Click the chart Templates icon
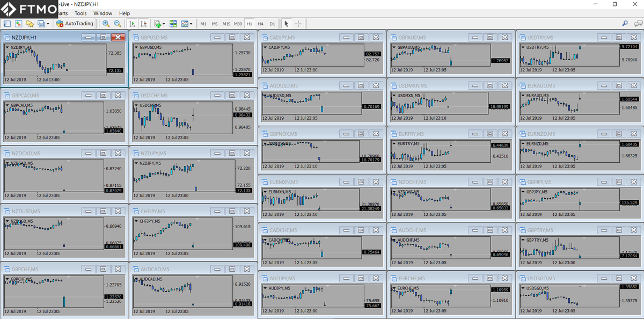The width and height of the screenshot is (644, 319). click(185, 24)
